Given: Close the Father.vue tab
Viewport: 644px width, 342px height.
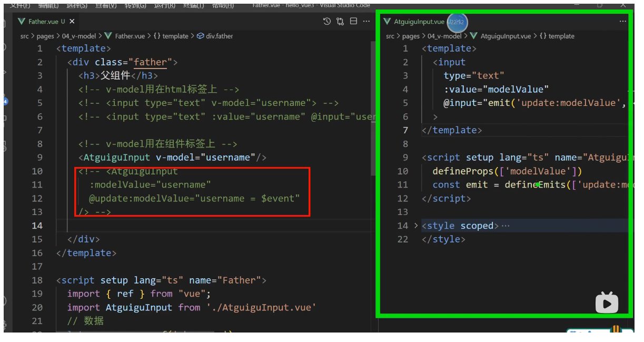Looking at the screenshot, I should 72,22.
